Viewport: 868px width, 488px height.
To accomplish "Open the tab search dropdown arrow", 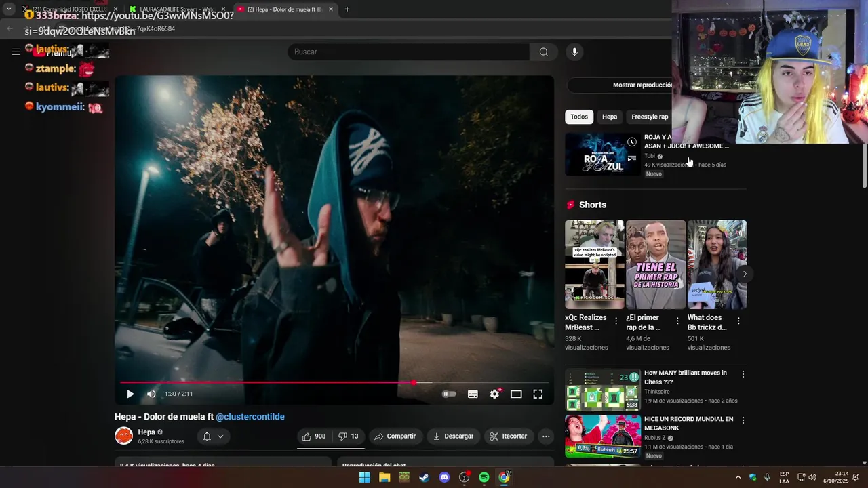I will coord(8,9).
